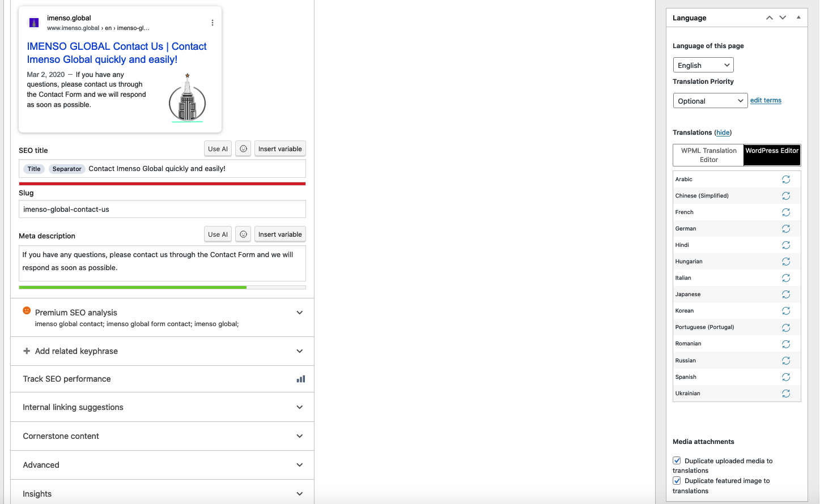Click the Title variable tag in SEO title

point(34,169)
